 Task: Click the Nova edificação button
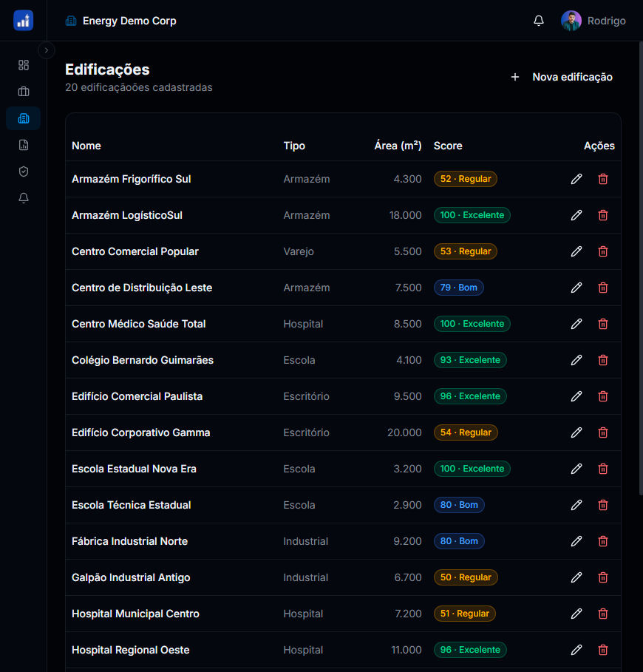point(562,77)
